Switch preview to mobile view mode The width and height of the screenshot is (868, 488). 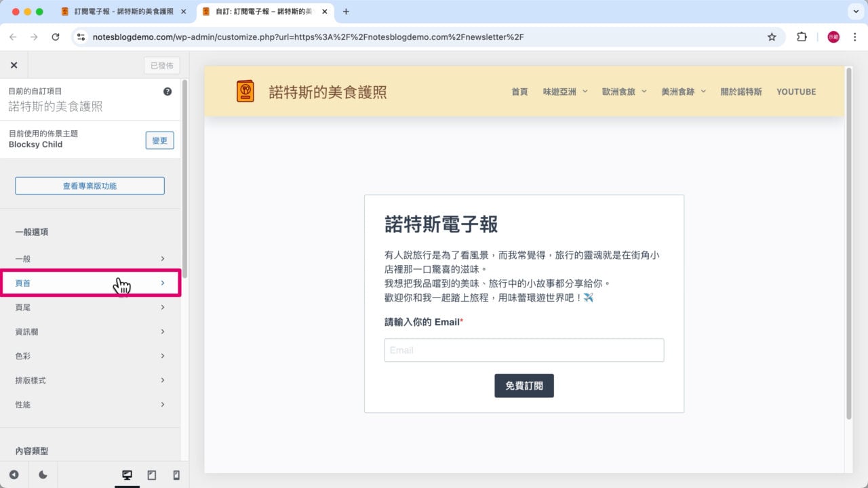click(x=176, y=475)
